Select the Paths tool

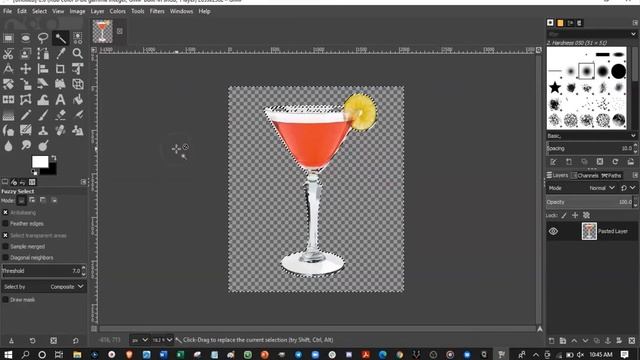tap(43, 53)
